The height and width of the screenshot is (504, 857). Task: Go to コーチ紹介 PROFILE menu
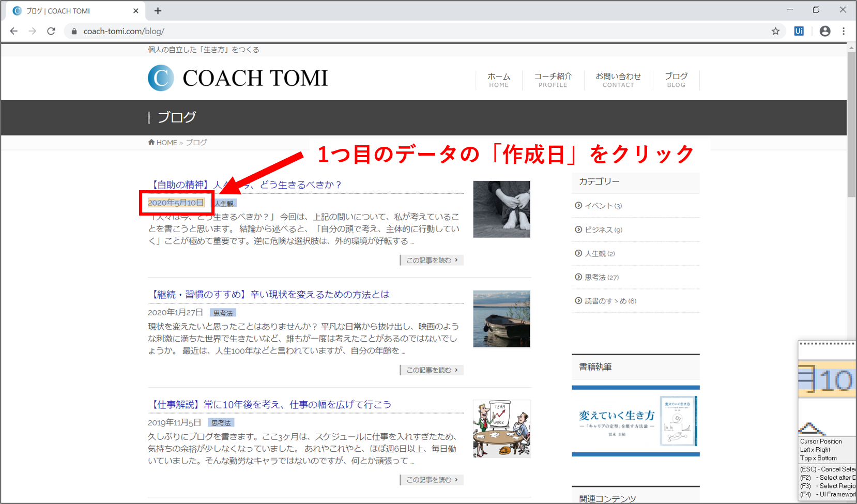point(553,80)
